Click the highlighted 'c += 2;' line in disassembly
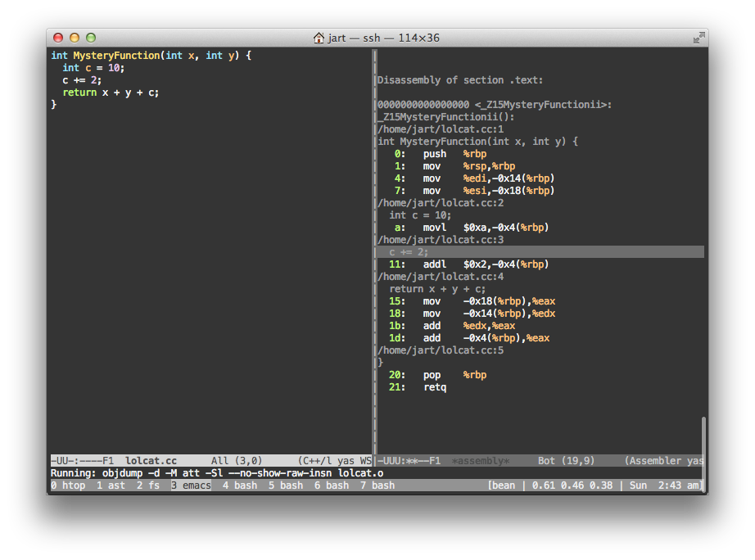The image size is (755, 560). coord(409,252)
